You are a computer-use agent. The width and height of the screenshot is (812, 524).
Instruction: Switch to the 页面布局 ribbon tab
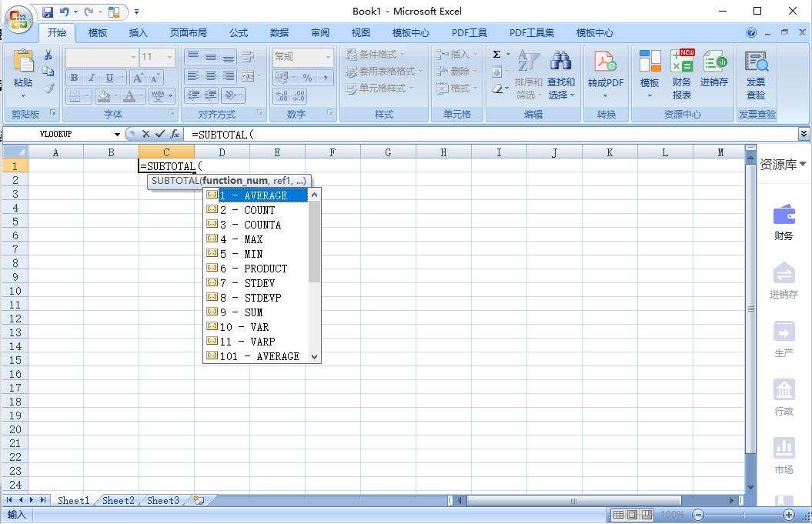[x=187, y=32]
